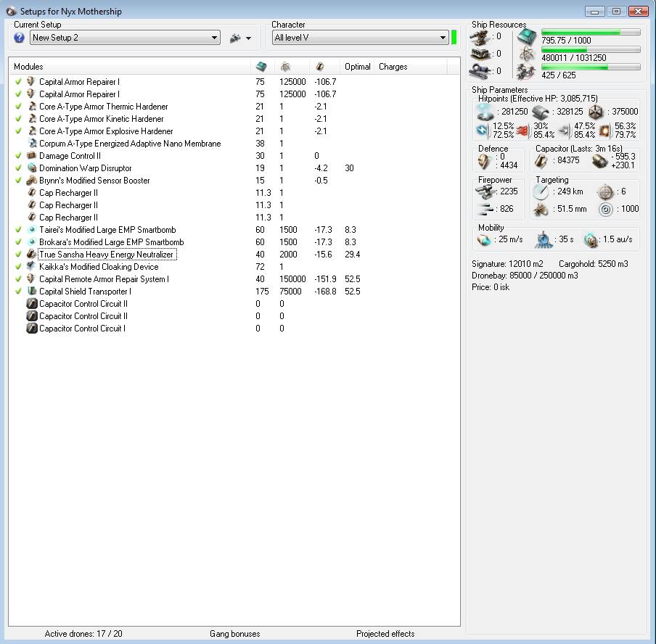Sort by the Charges column header

coord(410,67)
